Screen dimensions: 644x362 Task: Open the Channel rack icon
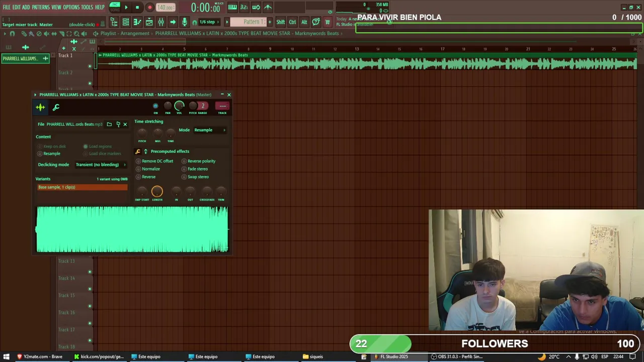(125, 22)
